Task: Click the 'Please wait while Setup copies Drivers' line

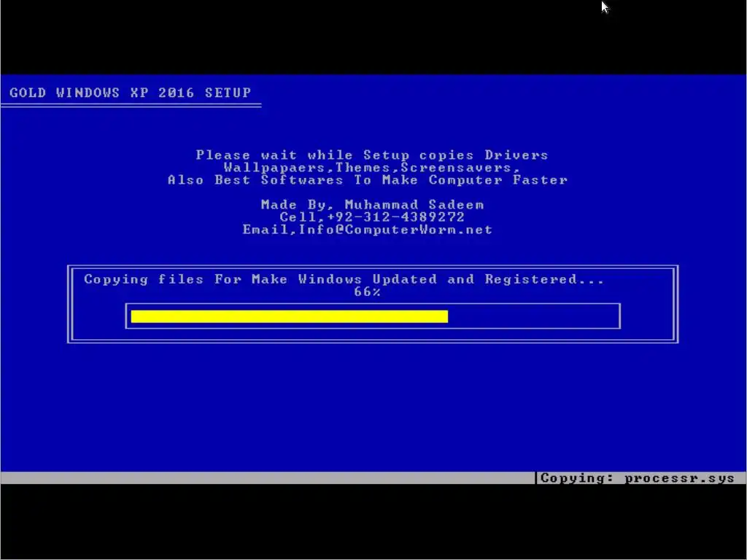Action: (x=372, y=155)
